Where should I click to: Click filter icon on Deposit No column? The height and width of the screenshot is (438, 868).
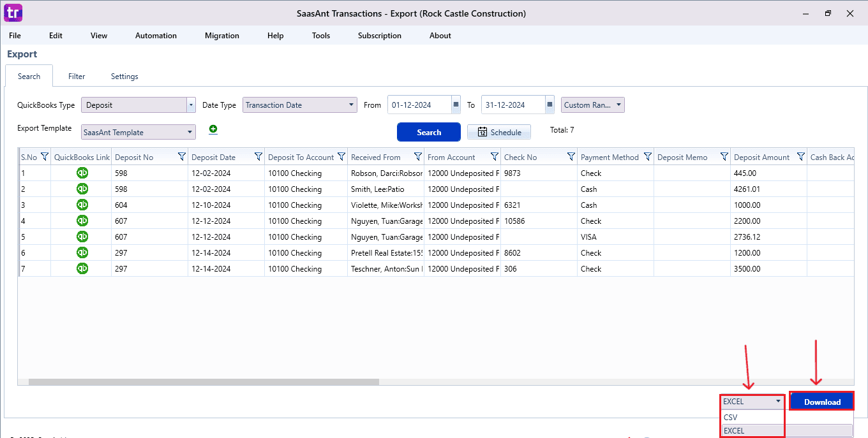click(181, 157)
